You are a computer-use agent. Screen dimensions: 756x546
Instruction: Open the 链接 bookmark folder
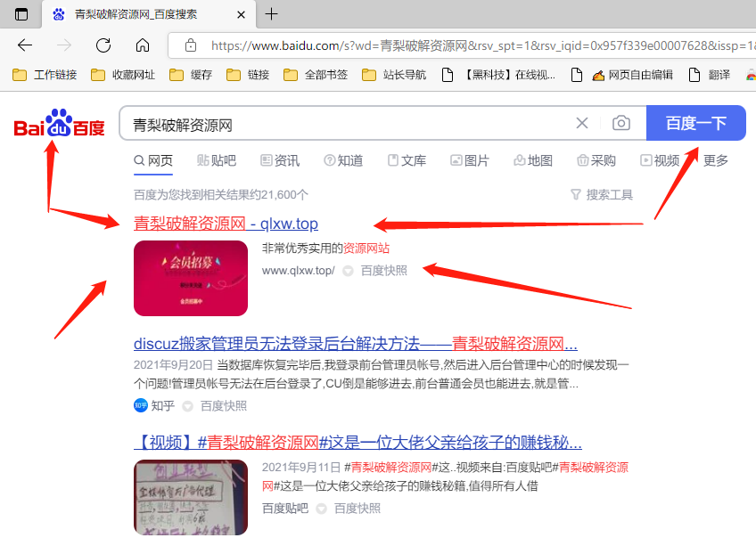(x=248, y=75)
